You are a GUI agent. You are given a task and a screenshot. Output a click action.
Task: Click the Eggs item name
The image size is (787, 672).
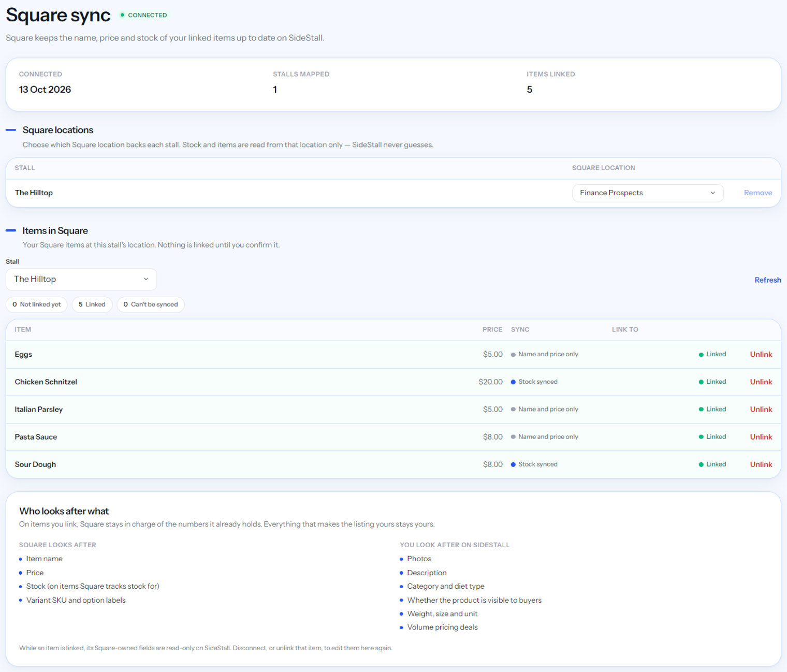(23, 355)
